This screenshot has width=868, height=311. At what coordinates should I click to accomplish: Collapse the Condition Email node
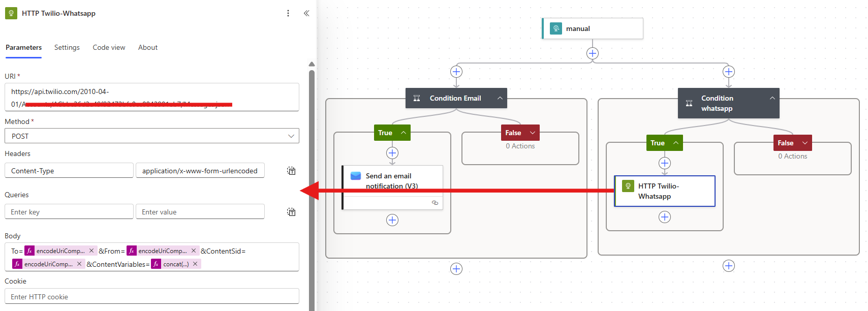tap(500, 98)
